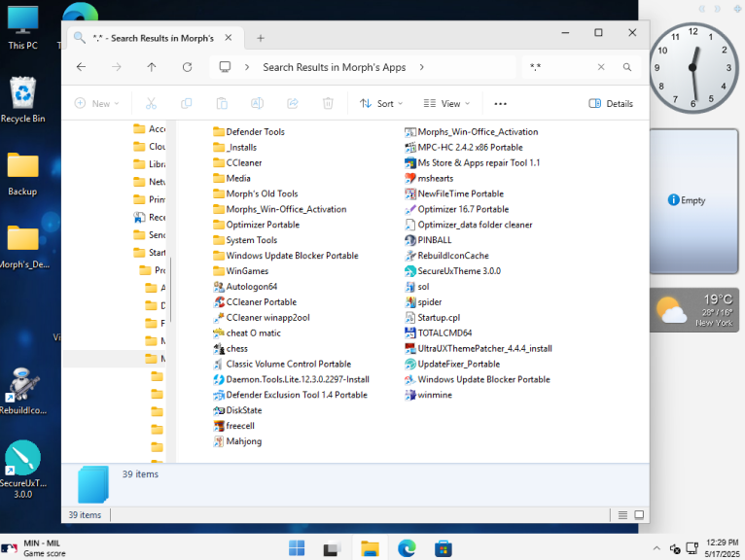Open the CCleaner Portable file
This screenshot has height=560, width=745.
point(255,301)
